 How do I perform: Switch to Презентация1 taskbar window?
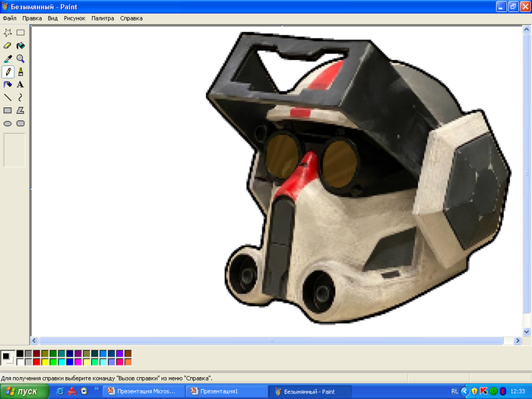[224, 391]
